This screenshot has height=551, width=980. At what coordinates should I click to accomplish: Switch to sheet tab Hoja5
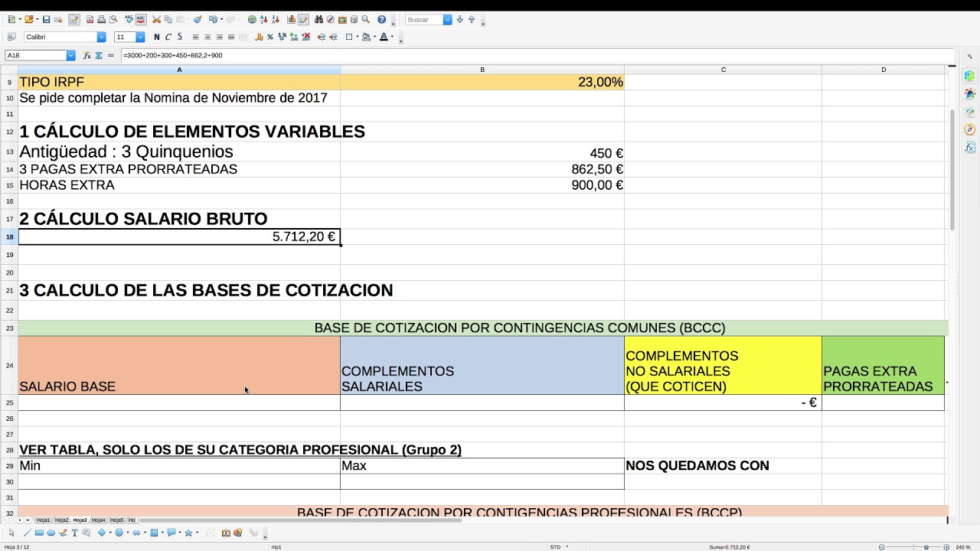click(116, 520)
